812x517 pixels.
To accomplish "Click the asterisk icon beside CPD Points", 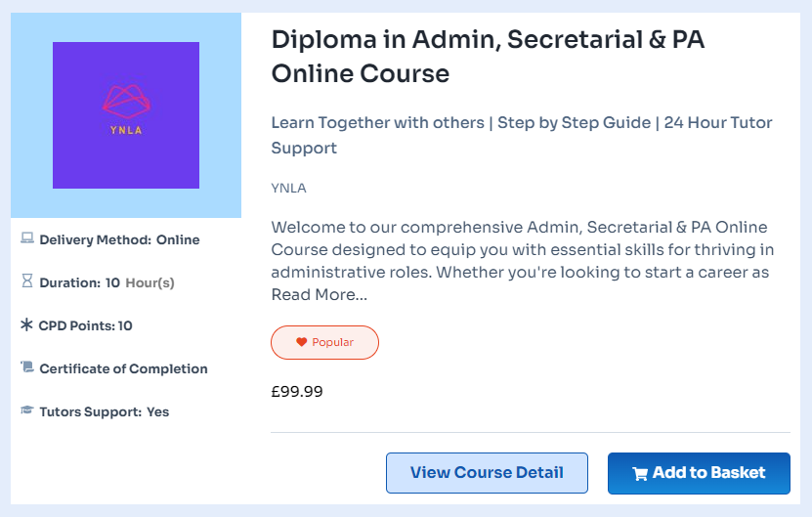I will point(26,324).
